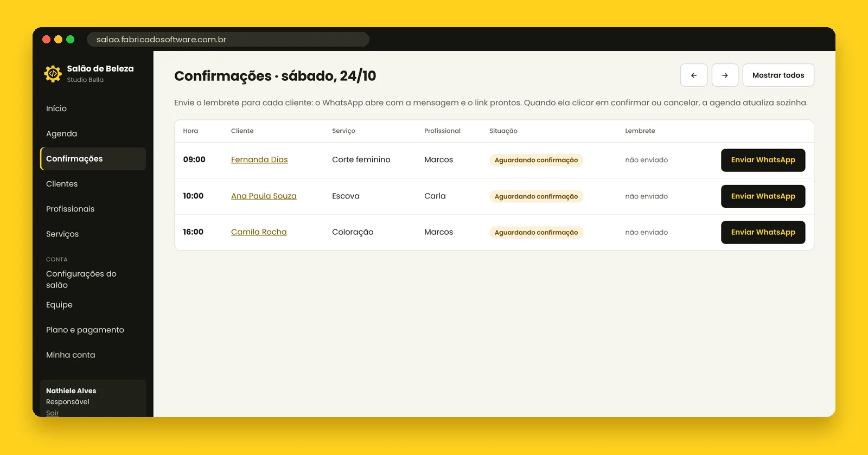Send WhatsApp reminder to Ana Paula Souza

[x=763, y=196]
